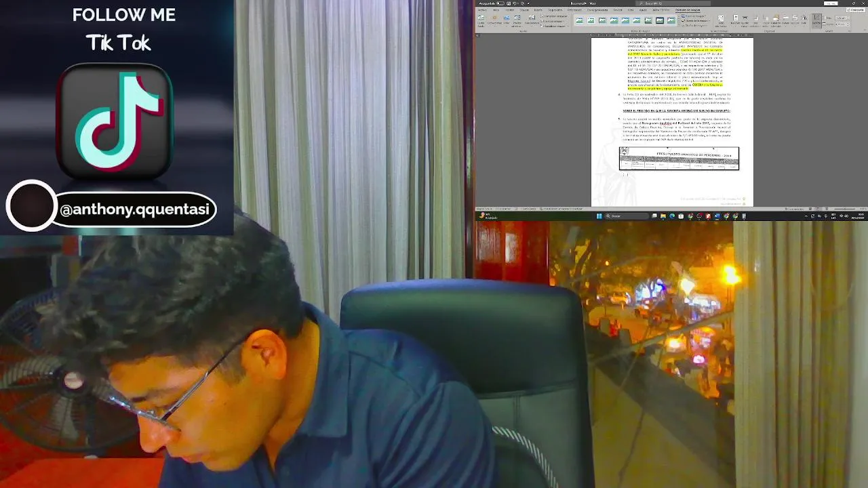This screenshot has height=488, width=868.
Task: Click the accessibility status in Word status bar
Action: pos(561,209)
